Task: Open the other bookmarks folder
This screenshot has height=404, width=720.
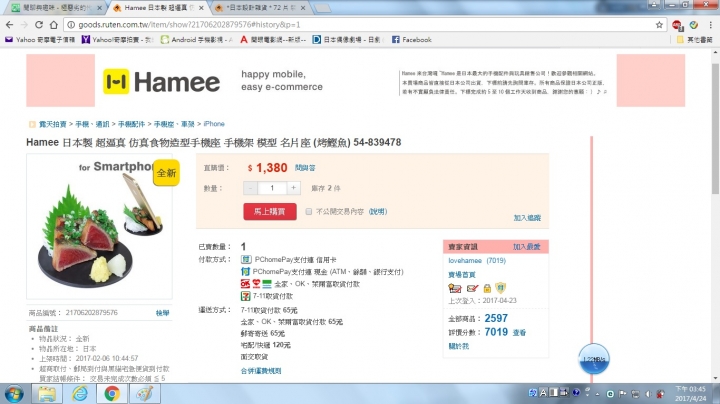Action: click(x=694, y=40)
